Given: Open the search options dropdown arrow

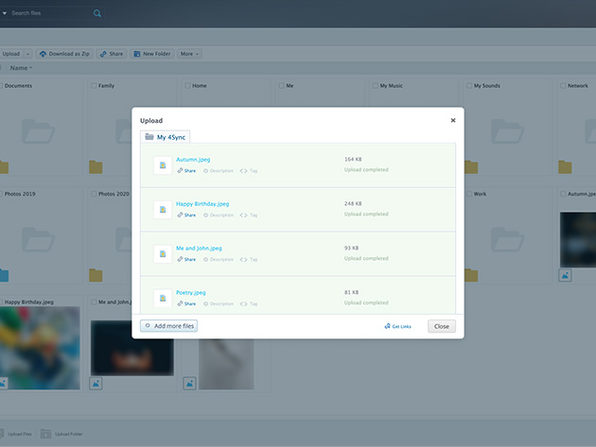Looking at the screenshot, I should tap(4, 13).
